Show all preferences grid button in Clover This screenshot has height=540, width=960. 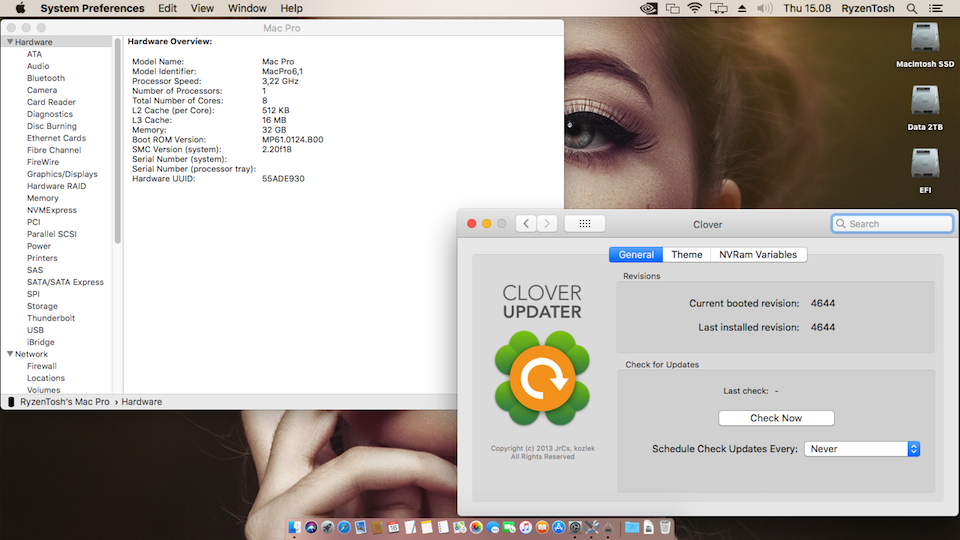585,223
